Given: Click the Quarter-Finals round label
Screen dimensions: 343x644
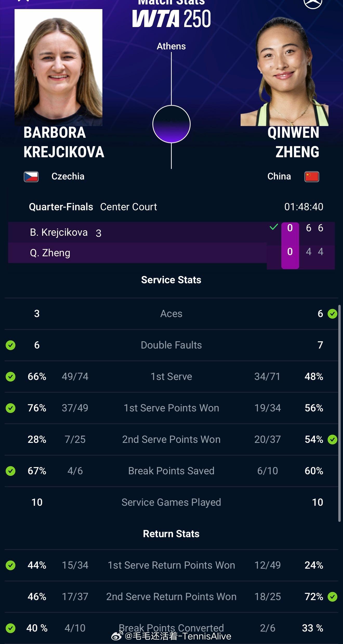Looking at the screenshot, I should (61, 207).
